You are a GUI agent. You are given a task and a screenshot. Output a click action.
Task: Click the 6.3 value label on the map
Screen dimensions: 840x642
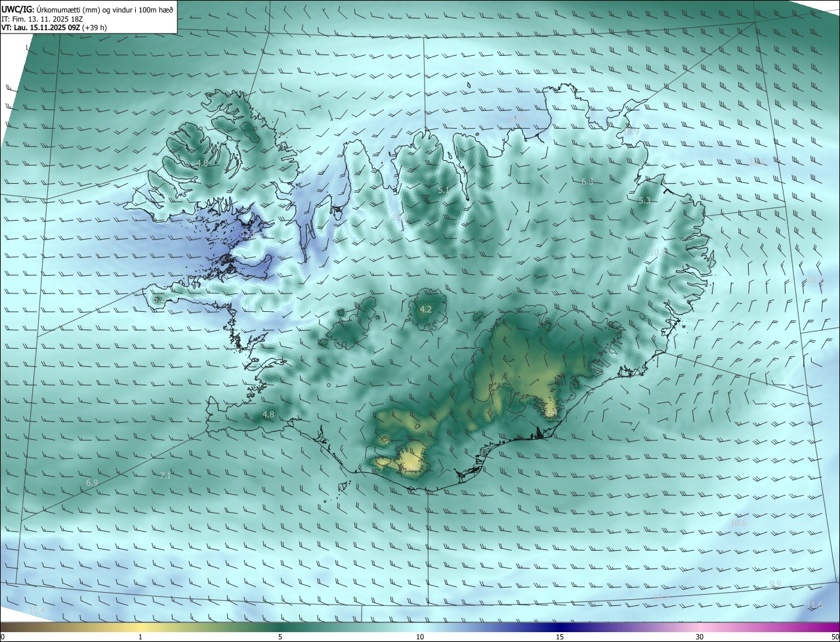(587, 181)
